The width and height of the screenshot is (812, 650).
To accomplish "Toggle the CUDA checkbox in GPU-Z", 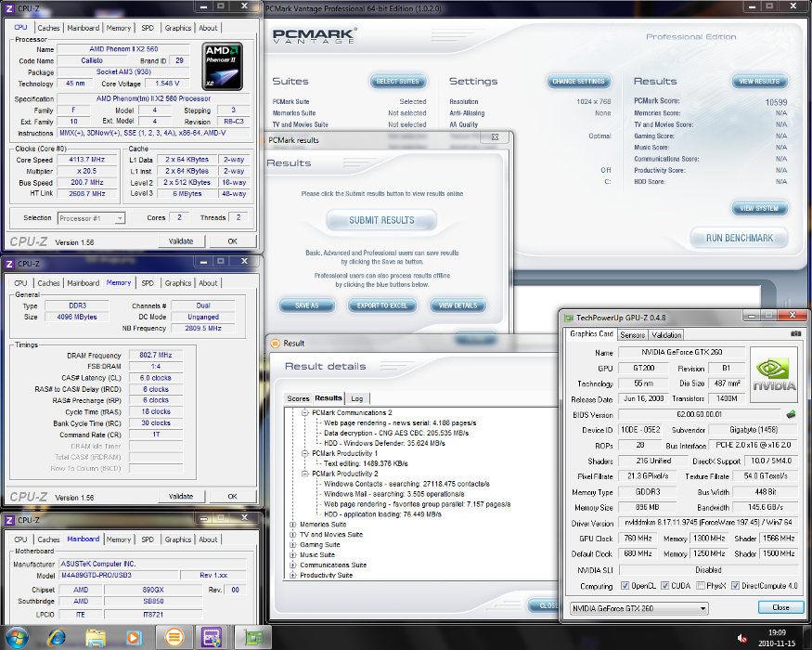I will [665, 586].
